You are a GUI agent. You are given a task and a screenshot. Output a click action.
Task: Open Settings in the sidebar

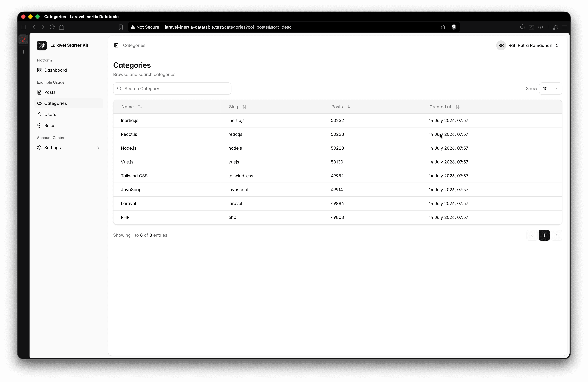coord(69,147)
